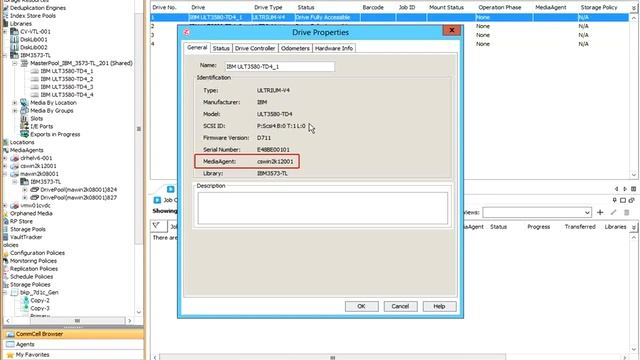Click the filter funnel icon
Viewport: 640px width, 360px height.
156,226
